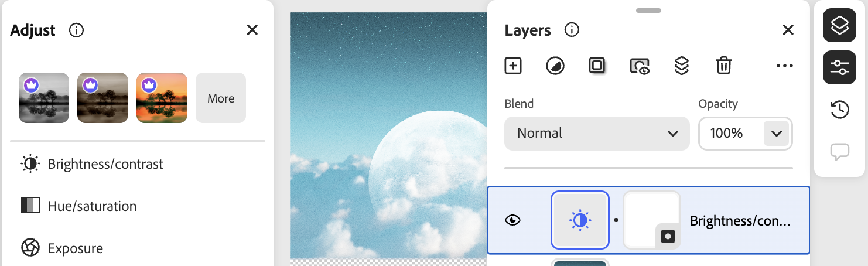Open the comments speech bubble icon
Image resolution: width=868 pixels, height=266 pixels.
840,152
